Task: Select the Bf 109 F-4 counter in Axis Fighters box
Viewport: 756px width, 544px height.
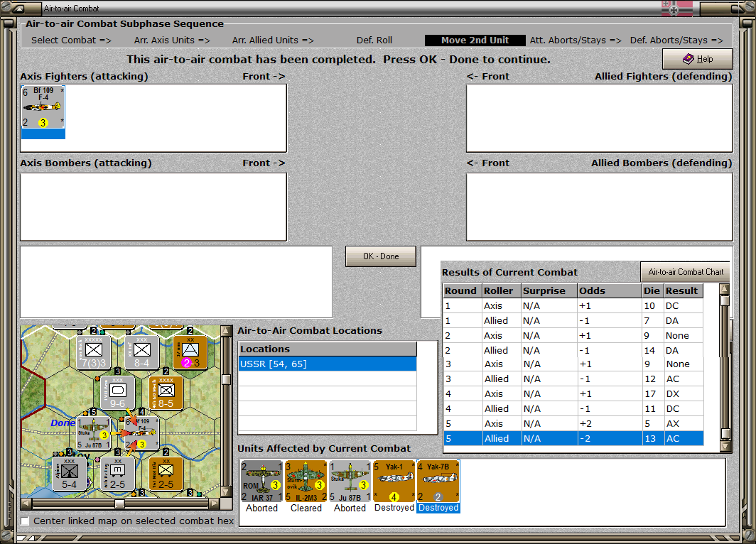Action: pos(43,107)
